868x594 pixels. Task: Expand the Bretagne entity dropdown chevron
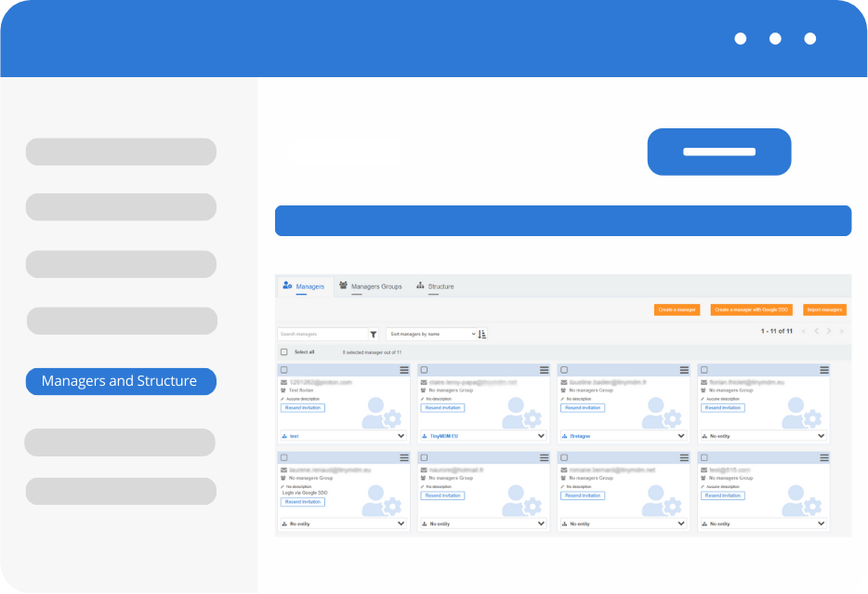tap(680, 436)
